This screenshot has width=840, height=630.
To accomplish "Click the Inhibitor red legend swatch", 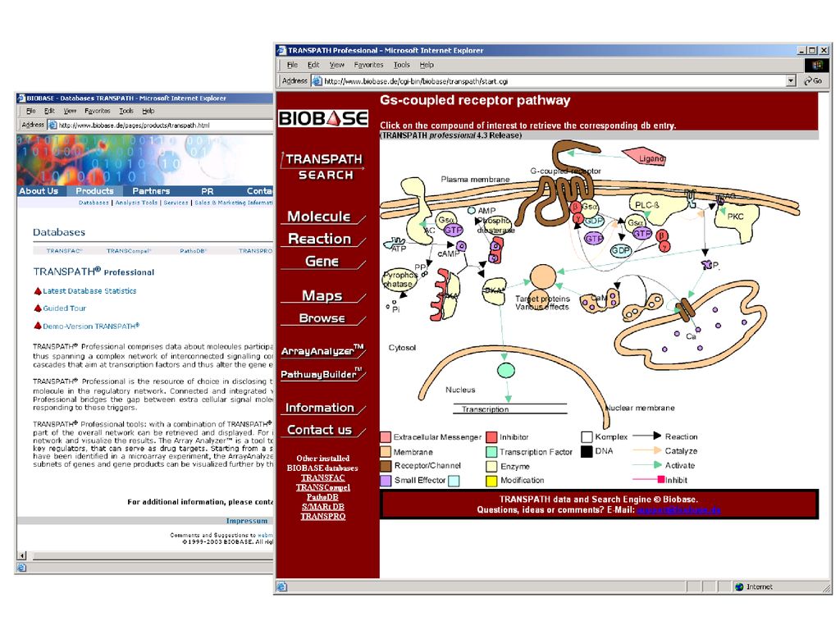I will coord(491,437).
